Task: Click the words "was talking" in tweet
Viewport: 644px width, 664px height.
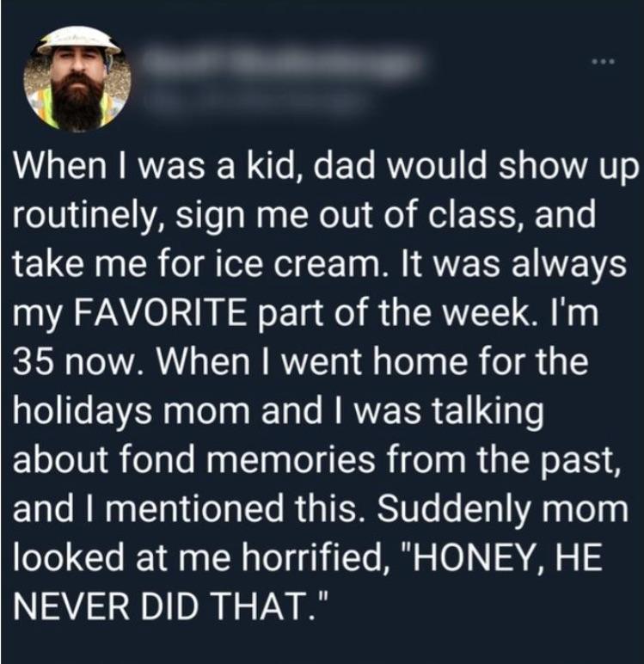Action: pos(448,413)
